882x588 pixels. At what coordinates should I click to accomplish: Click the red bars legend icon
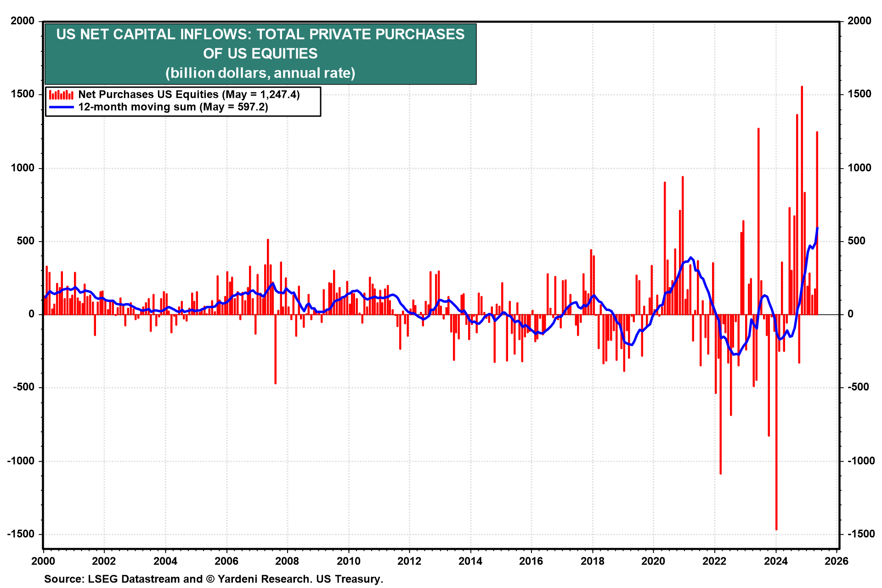coord(61,95)
